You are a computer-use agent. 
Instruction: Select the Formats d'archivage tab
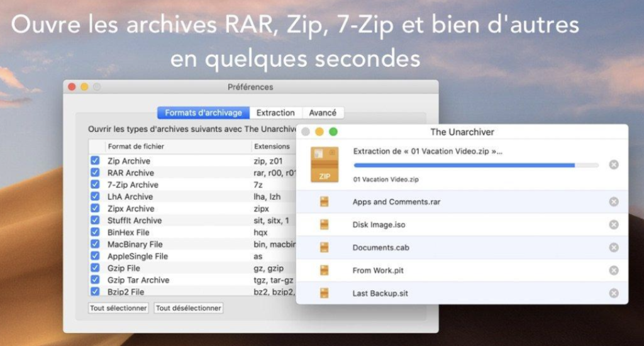203,113
